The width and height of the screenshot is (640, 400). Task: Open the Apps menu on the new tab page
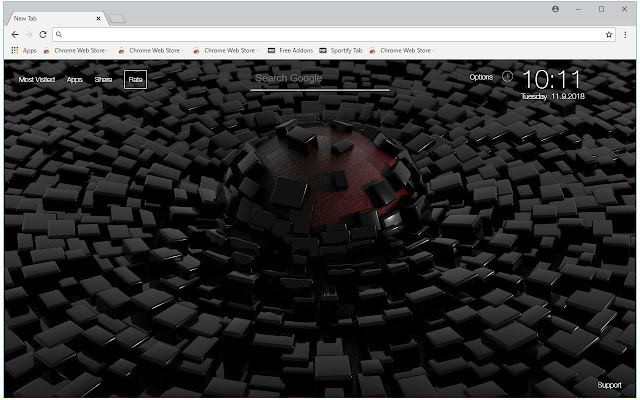click(x=74, y=80)
